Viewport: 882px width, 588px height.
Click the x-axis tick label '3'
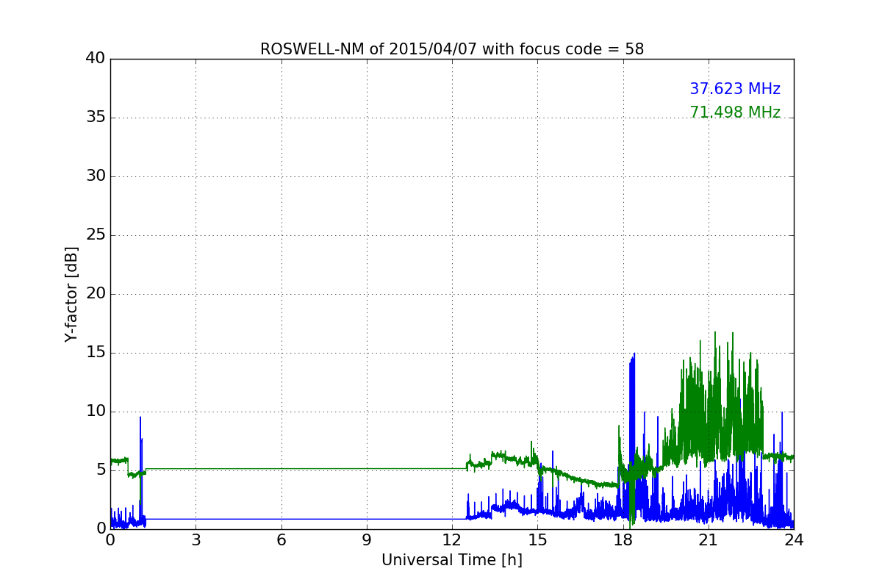click(196, 540)
